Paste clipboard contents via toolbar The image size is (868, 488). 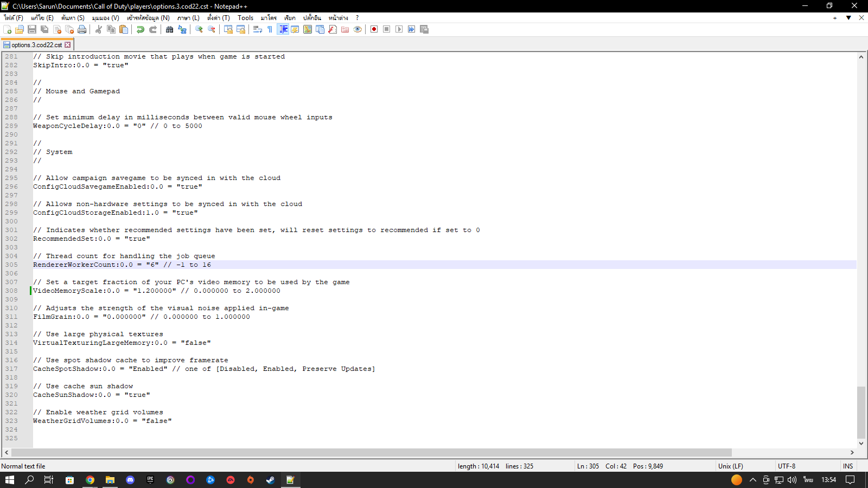(x=124, y=29)
